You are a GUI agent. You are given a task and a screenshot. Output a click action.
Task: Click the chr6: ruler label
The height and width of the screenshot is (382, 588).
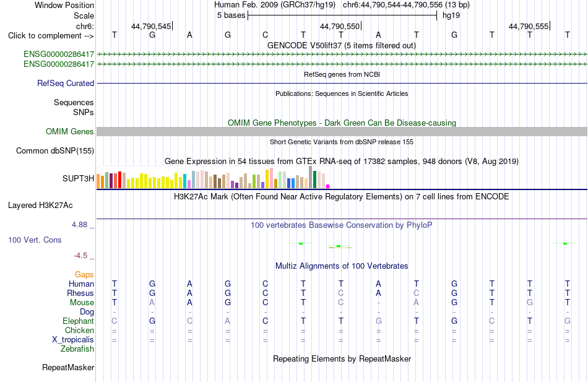pyautogui.click(x=85, y=26)
